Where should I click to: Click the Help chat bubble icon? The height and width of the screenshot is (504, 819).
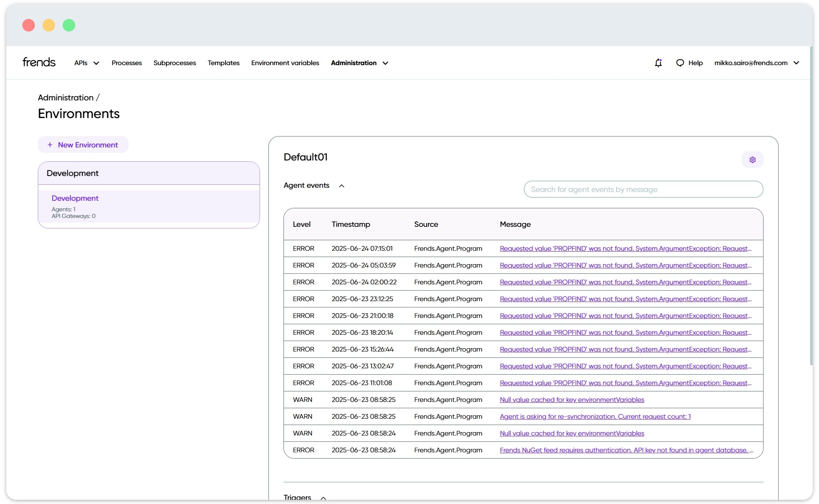point(680,63)
